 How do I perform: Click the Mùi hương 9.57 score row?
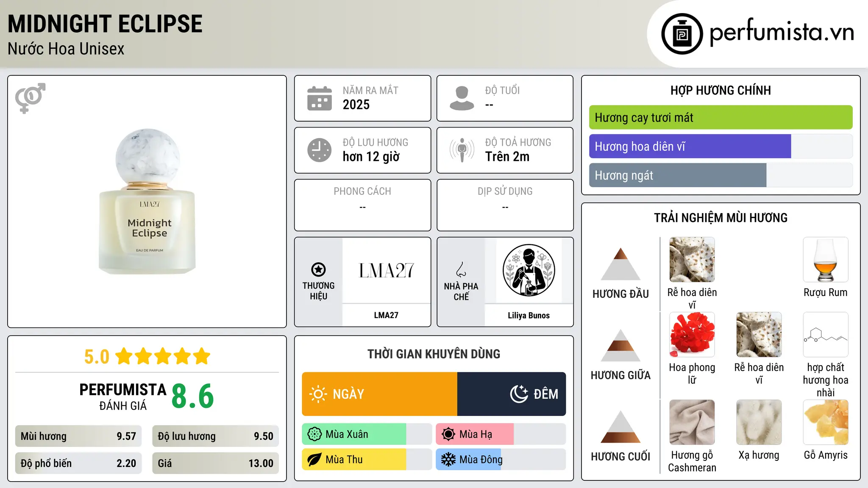[78, 436]
